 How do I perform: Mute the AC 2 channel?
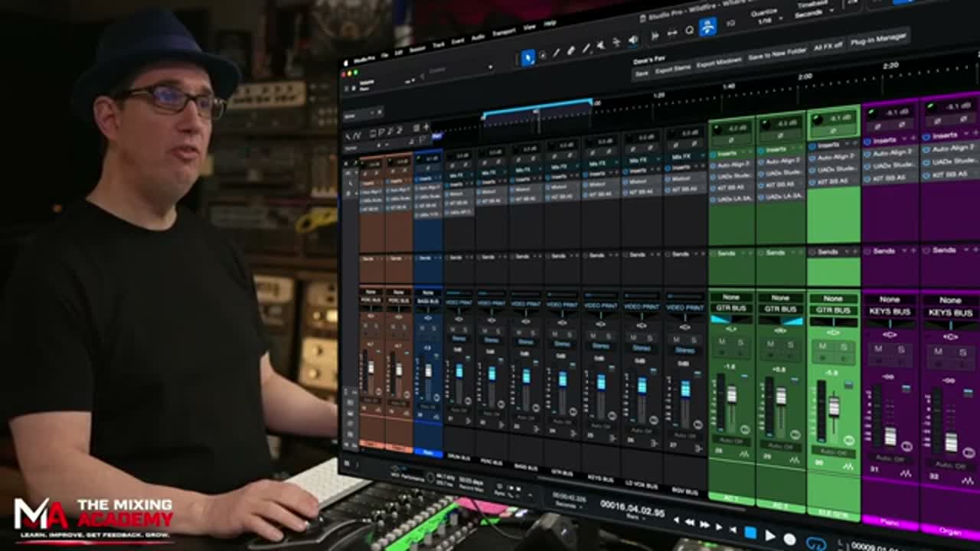tap(771, 344)
